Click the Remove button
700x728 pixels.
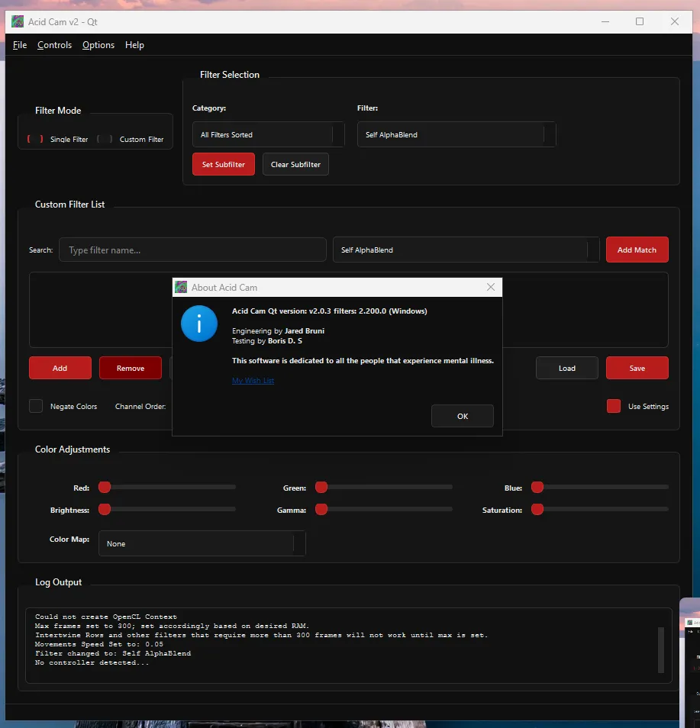coord(131,368)
